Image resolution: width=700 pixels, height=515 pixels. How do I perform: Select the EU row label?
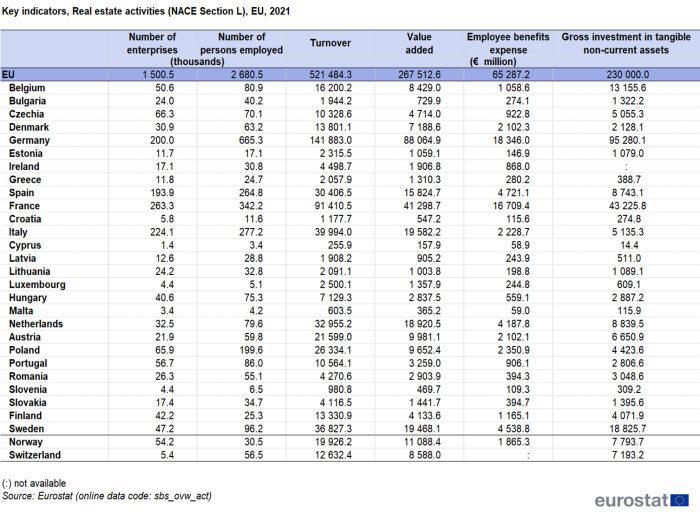[x=8, y=75]
